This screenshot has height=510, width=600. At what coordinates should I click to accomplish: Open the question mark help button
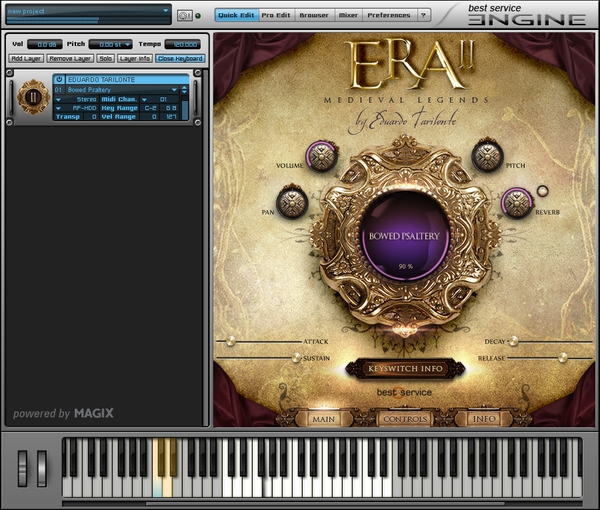(423, 16)
